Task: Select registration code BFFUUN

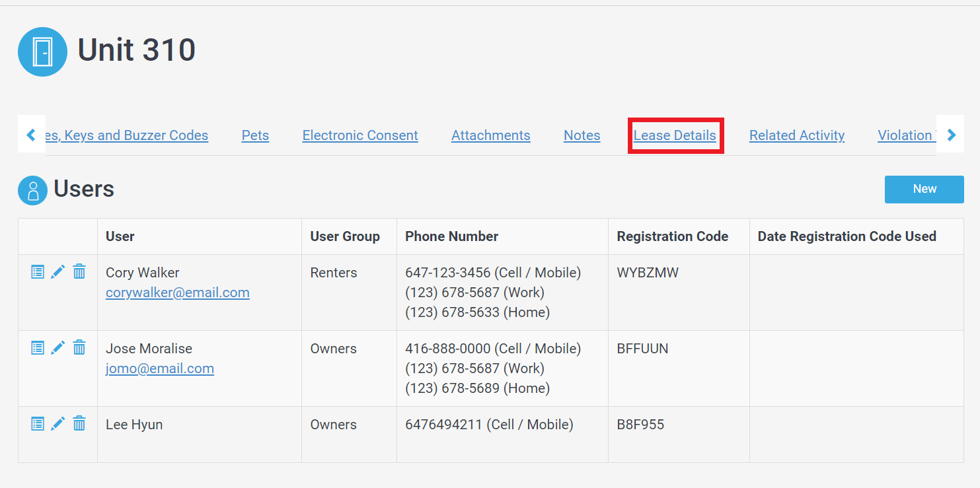Action: [x=643, y=349]
